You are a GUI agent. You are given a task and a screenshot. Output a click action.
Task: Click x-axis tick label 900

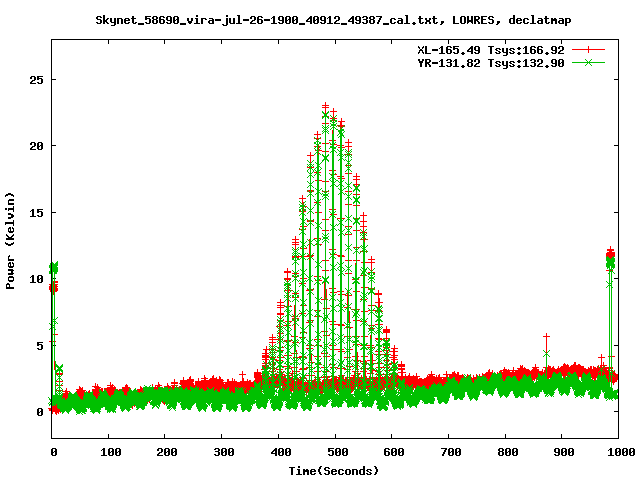coord(564,452)
